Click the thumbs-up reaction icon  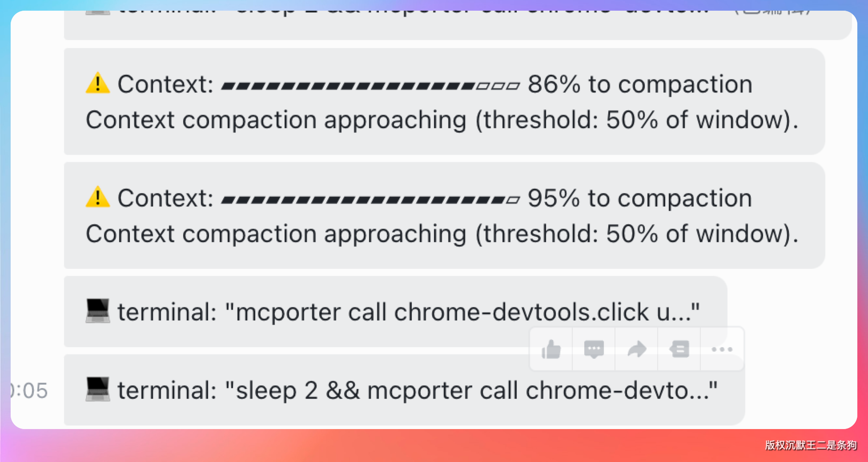[x=551, y=349]
